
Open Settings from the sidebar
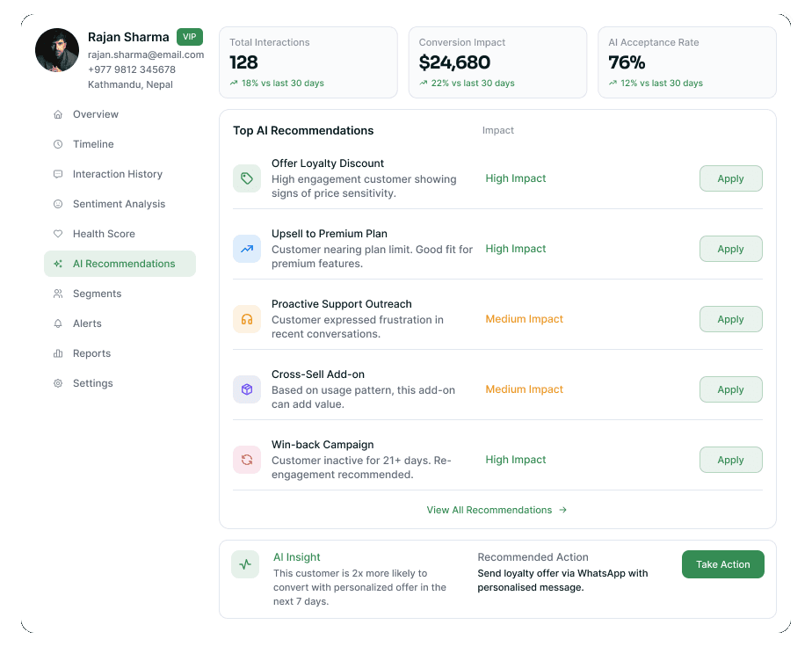click(120, 383)
